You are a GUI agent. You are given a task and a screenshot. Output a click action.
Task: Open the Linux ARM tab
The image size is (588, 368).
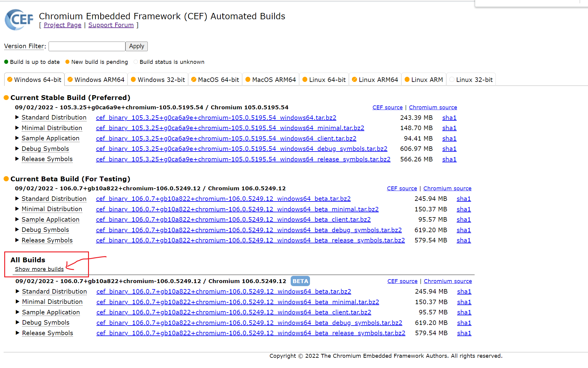pyautogui.click(x=424, y=80)
